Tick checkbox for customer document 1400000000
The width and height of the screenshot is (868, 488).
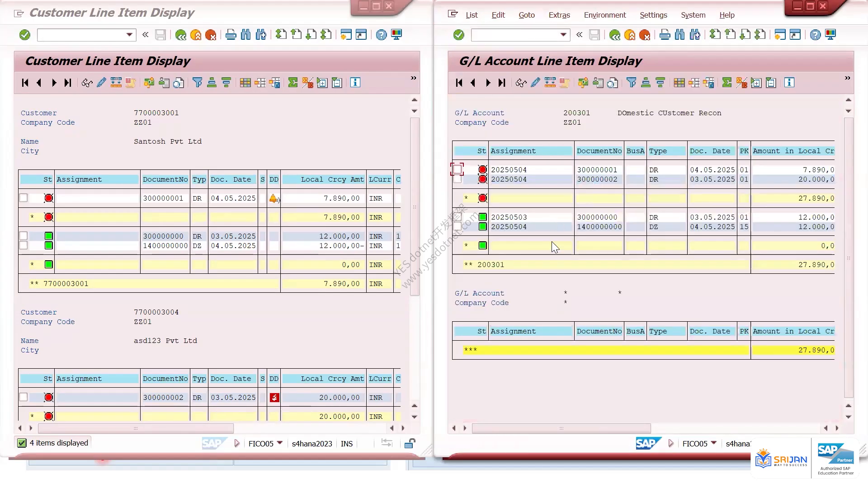(24, 245)
